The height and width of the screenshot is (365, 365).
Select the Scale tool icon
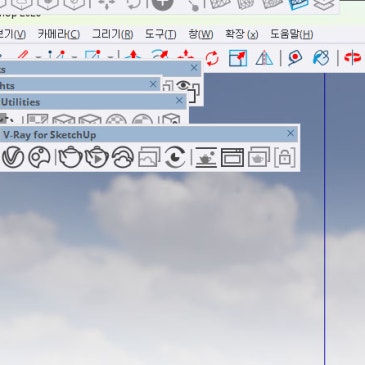point(238,58)
